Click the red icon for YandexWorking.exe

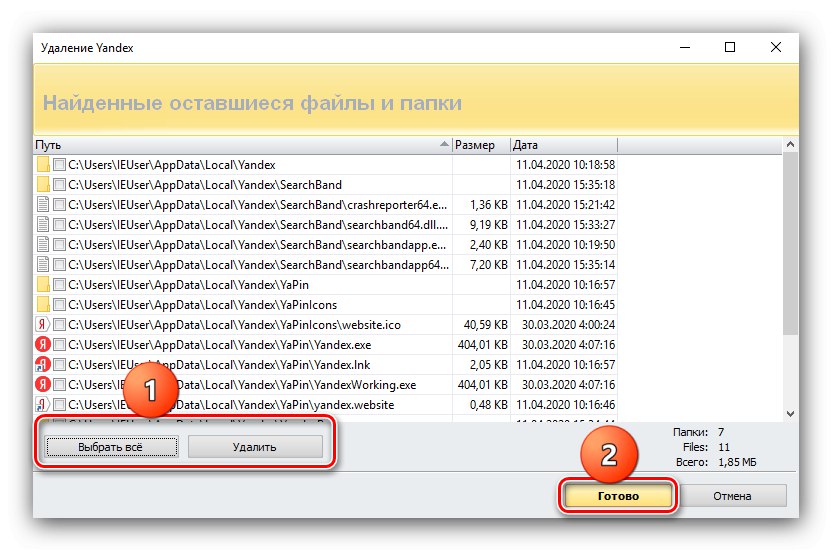click(x=43, y=384)
